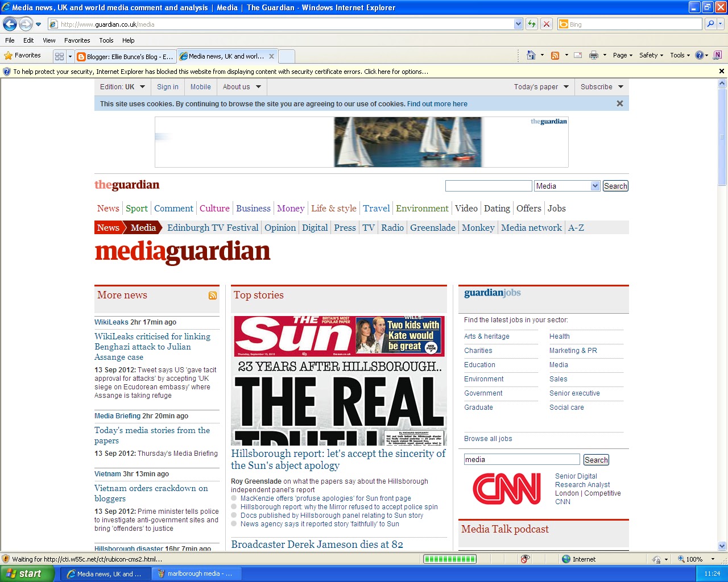728x582 pixels.
Task: Open marlborough media taskbar item
Action: coord(196,573)
